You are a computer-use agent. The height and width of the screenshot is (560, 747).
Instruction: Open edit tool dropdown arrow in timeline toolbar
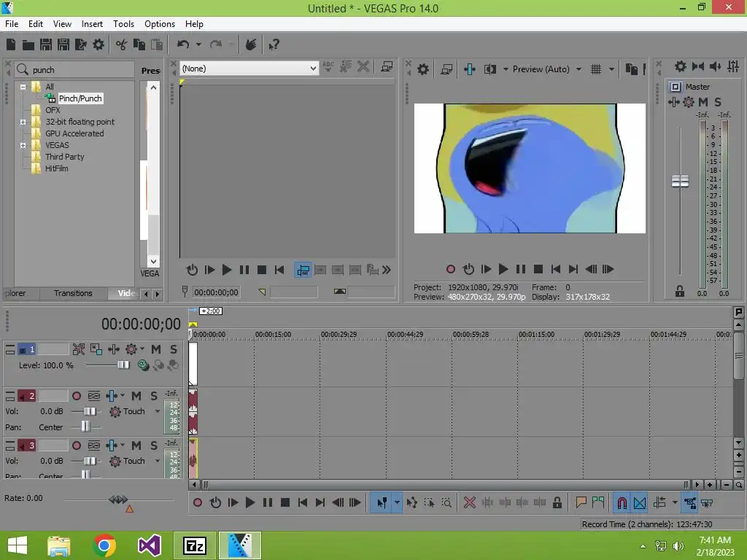(397, 503)
